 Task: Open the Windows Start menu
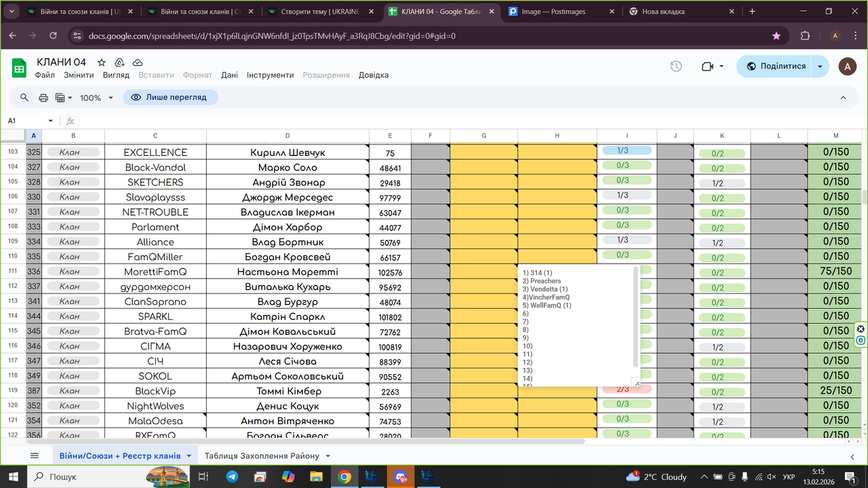(13, 476)
